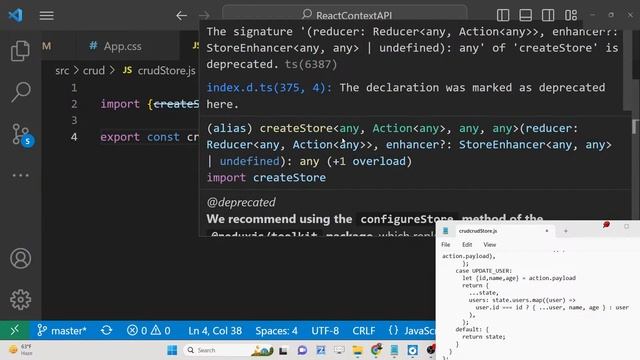Image resolution: width=640 pixels, height=360 pixels.
Task: Open the master* branch picker
Action: [x=62, y=330]
